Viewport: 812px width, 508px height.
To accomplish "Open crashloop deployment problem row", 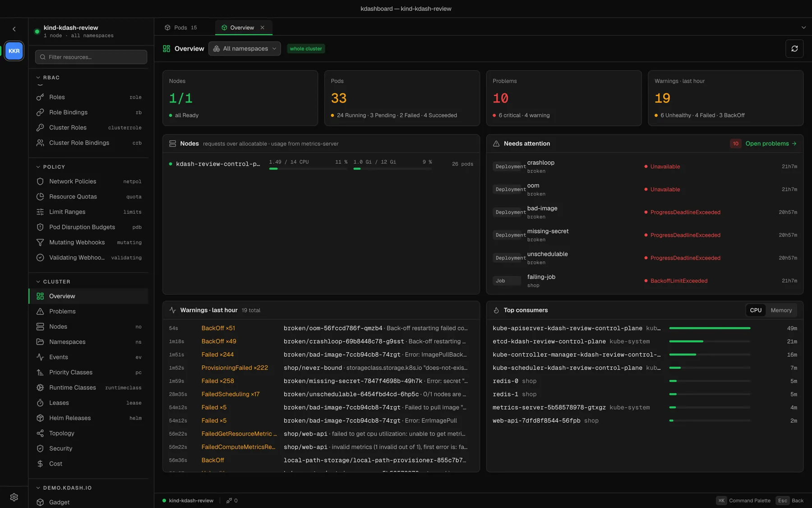I will click(x=645, y=167).
